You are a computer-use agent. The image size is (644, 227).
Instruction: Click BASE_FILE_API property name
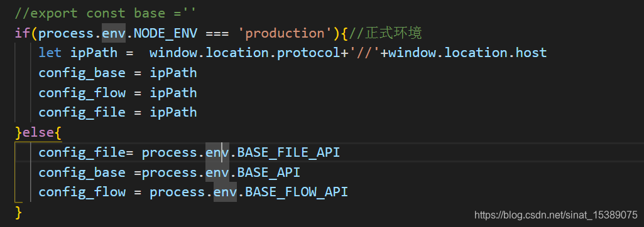(289, 152)
